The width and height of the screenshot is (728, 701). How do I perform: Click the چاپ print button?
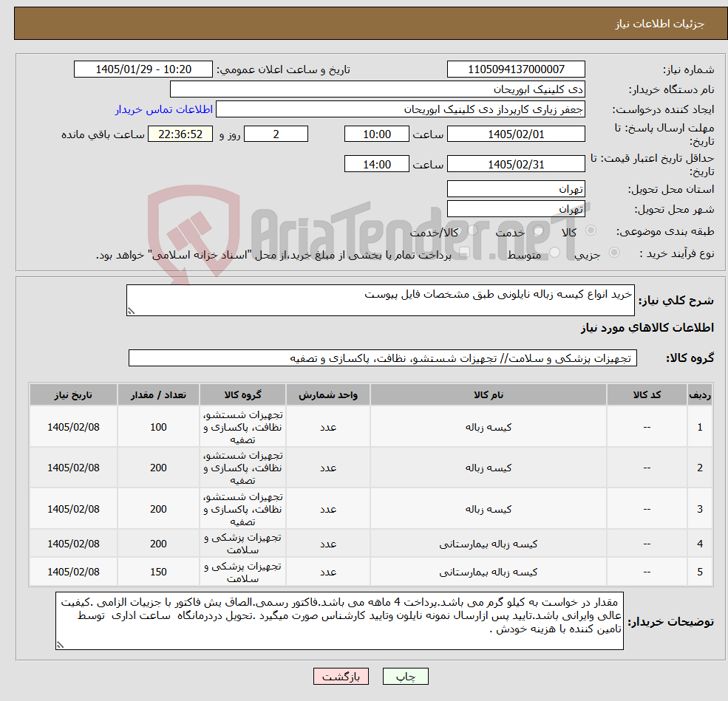(405, 677)
